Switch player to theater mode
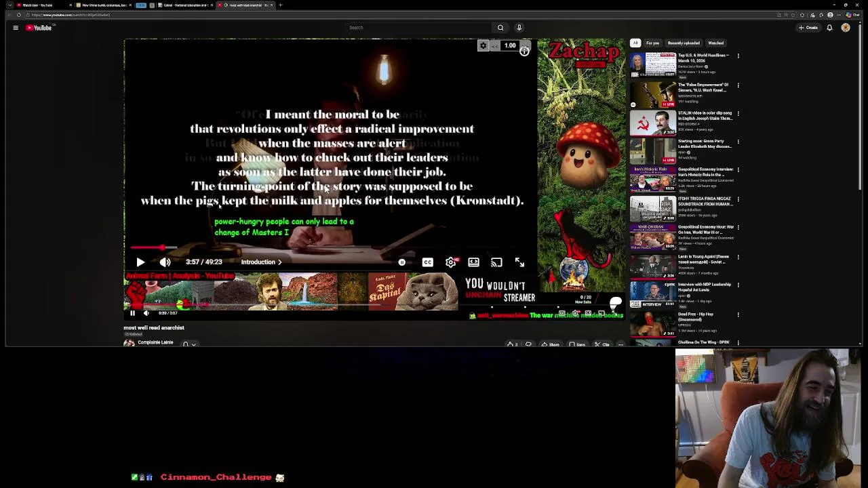This screenshot has height=488, width=868. [473, 262]
